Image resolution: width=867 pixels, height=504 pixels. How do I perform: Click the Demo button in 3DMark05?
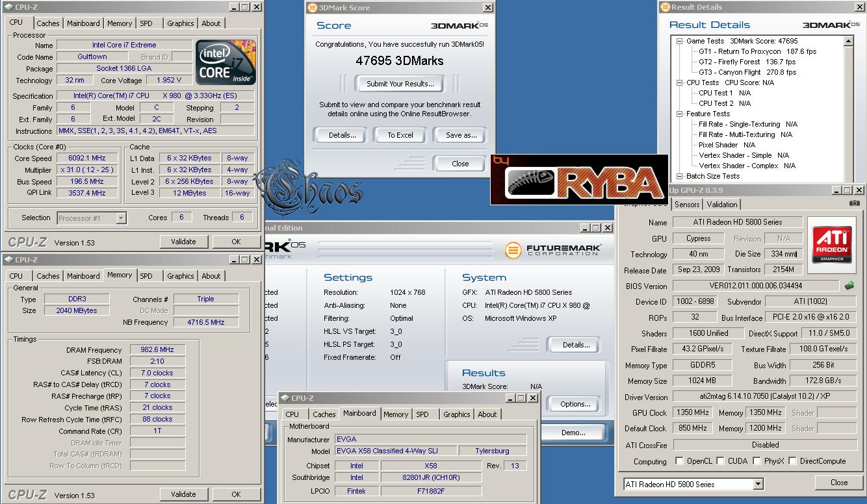[573, 433]
